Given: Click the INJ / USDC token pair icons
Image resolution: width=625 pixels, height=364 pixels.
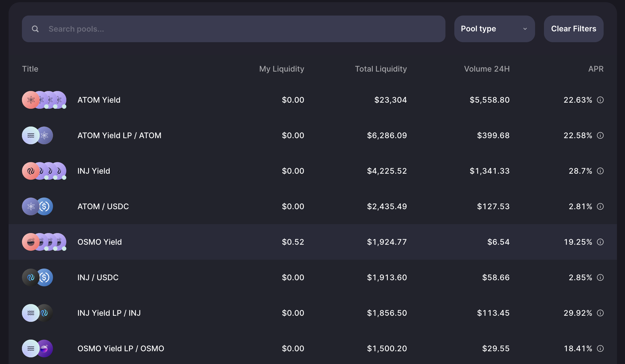Looking at the screenshot, I should click(x=37, y=277).
